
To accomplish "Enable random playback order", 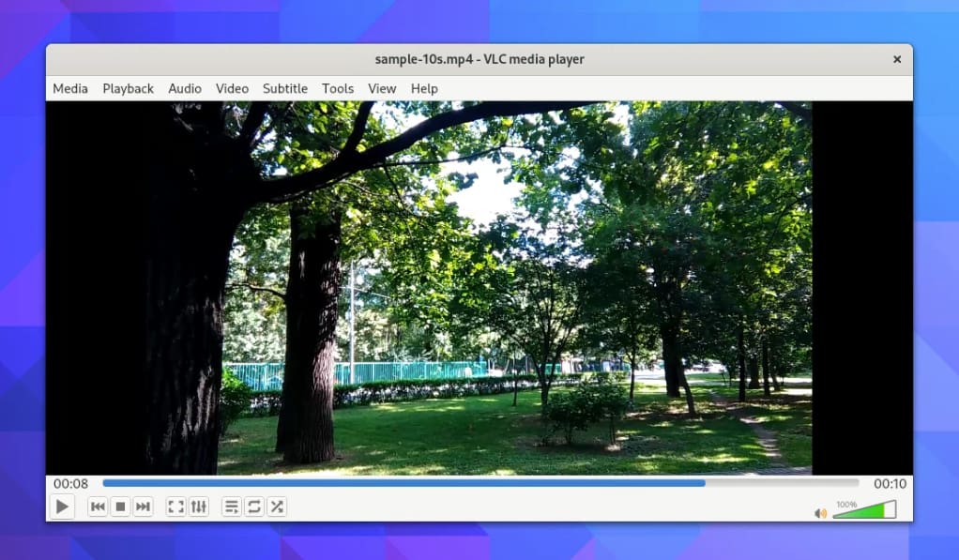I will (277, 507).
